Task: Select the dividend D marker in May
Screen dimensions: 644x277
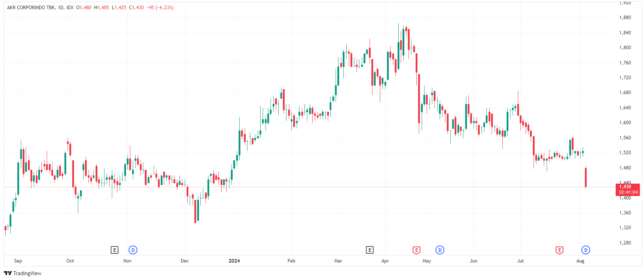Action: click(440, 250)
